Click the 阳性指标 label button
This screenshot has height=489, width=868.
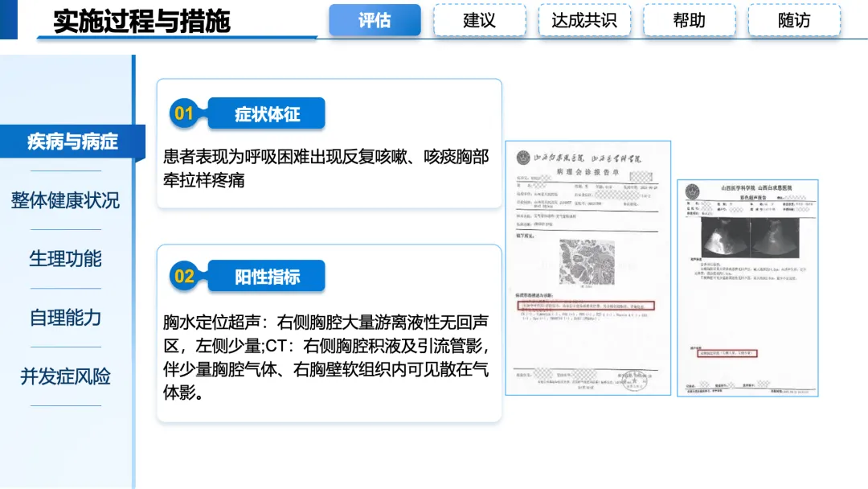pos(267,276)
